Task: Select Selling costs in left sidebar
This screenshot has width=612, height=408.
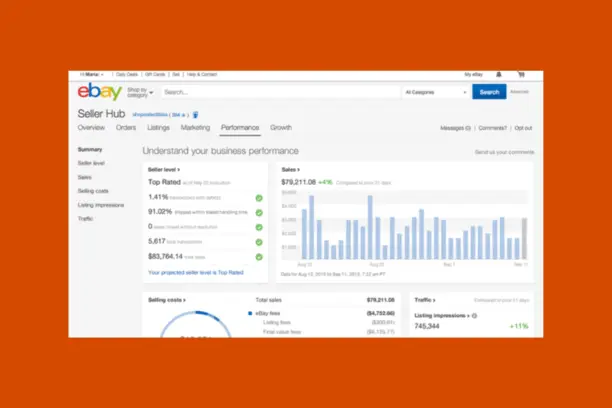Action: point(93,190)
